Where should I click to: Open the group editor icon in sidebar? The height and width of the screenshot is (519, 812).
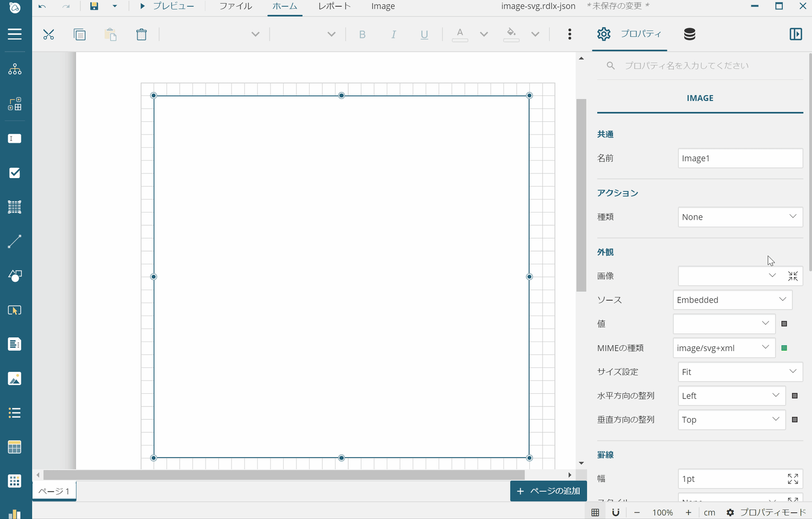click(15, 103)
